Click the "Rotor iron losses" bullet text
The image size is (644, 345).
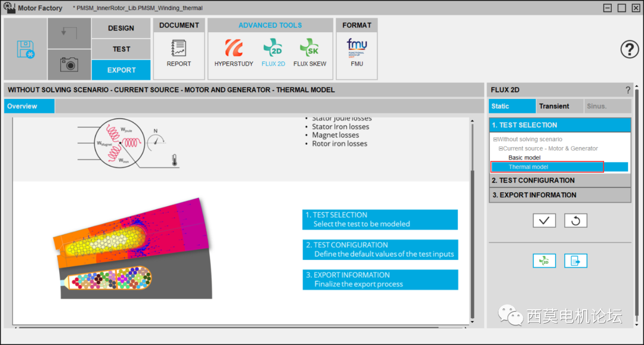pos(339,144)
